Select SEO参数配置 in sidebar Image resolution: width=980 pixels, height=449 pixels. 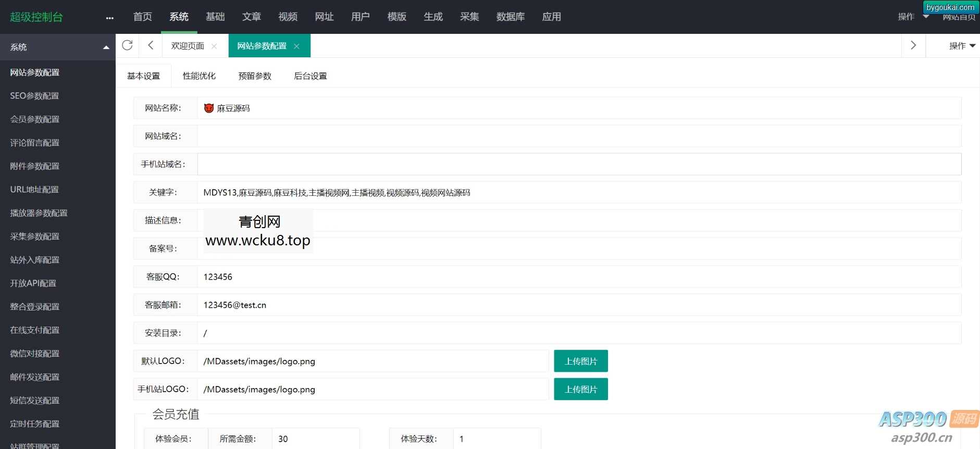click(x=34, y=96)
